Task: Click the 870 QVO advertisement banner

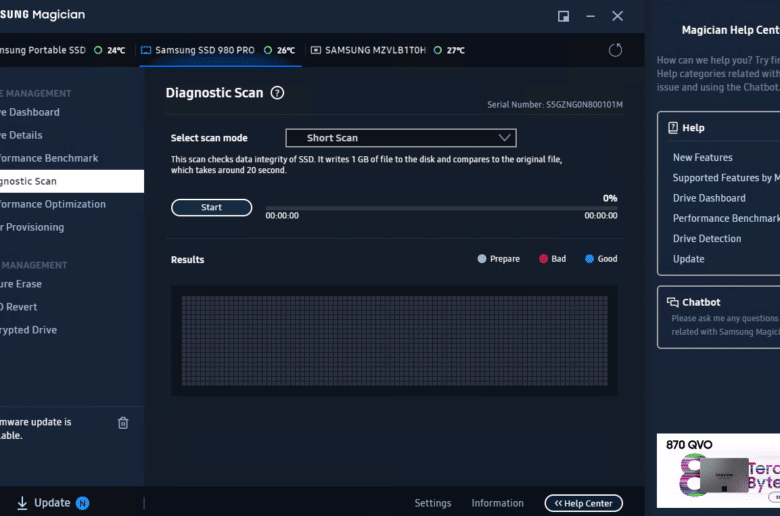Action: (718, 471)
